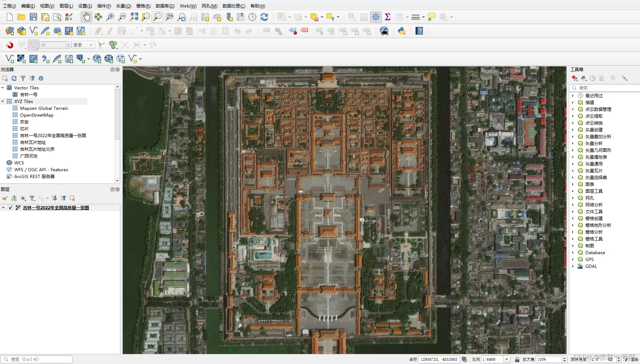
Task: Refresh the map canvas
Action: [x=264, y=17]
